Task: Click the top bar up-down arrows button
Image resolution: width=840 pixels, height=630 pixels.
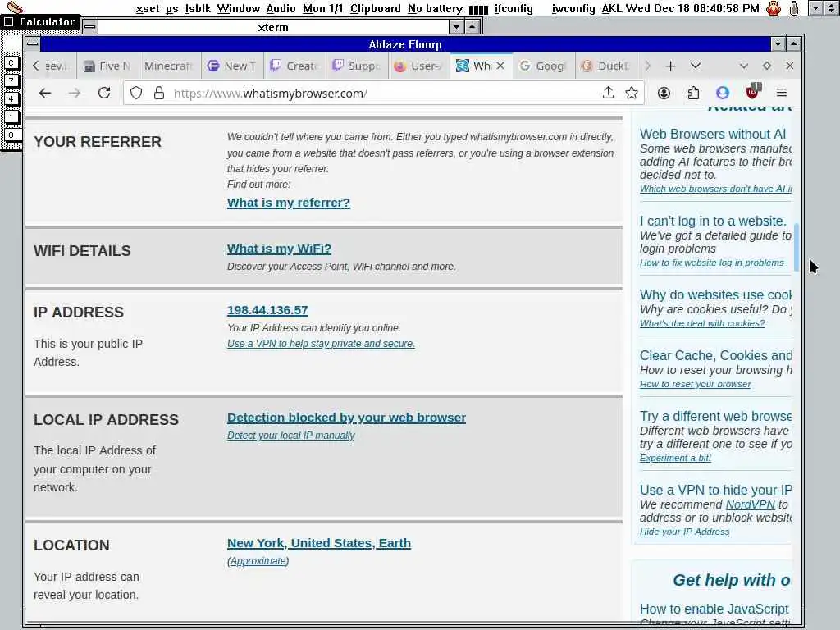Action: click(x=832, y=8)
